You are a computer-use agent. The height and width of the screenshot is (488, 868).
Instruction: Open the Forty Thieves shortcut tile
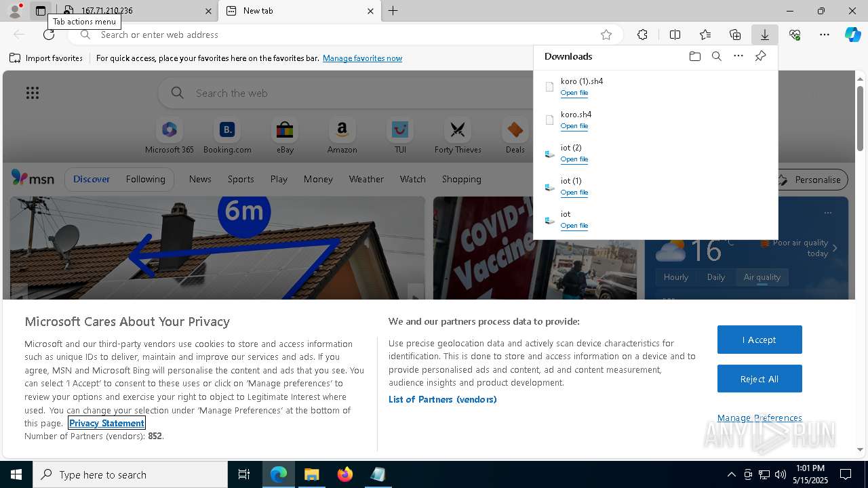[458, 136]
